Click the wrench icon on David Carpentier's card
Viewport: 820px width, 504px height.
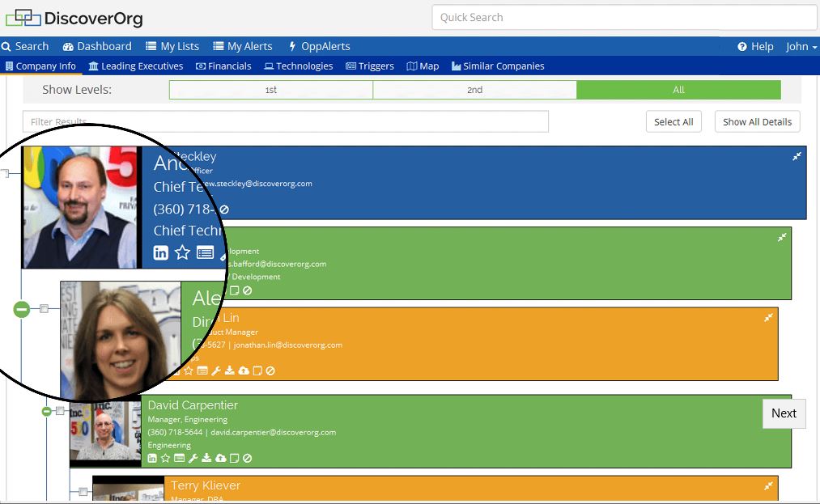[193, 458]
